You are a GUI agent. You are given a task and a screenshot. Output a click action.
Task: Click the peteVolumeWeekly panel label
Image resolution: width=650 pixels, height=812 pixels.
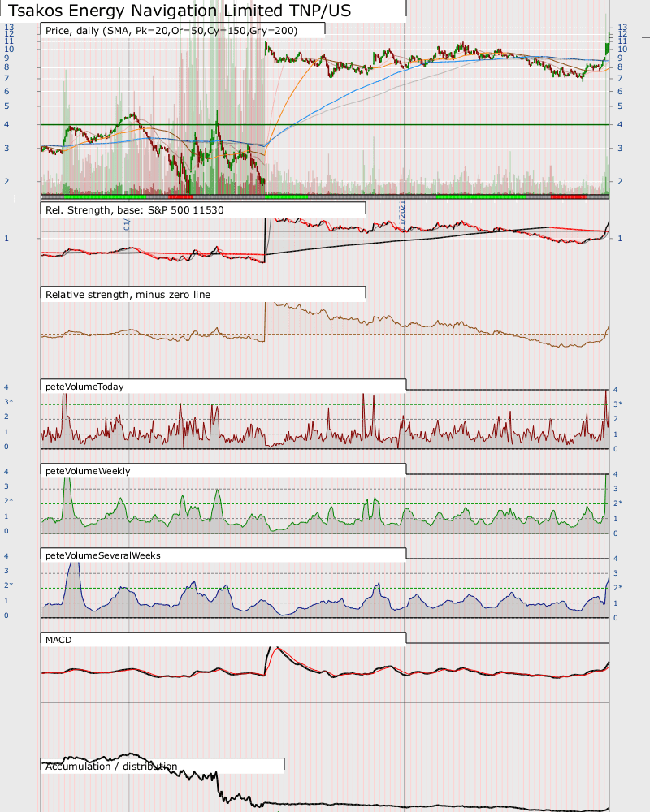tap(88, 471)
